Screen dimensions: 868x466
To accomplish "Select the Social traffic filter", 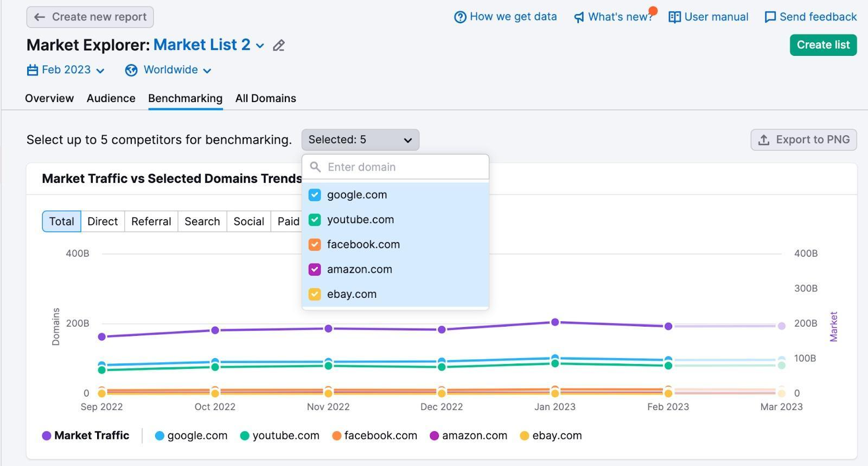I will [x=249, y=221].
